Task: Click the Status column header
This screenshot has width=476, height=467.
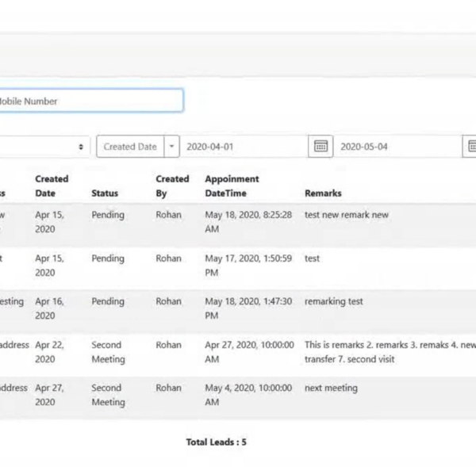Action: pos(105,193)
